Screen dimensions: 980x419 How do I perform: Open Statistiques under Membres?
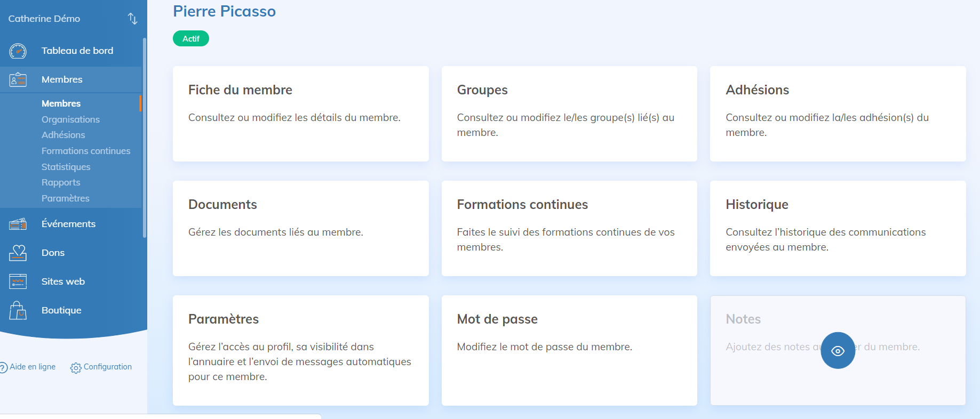[66, 167]
